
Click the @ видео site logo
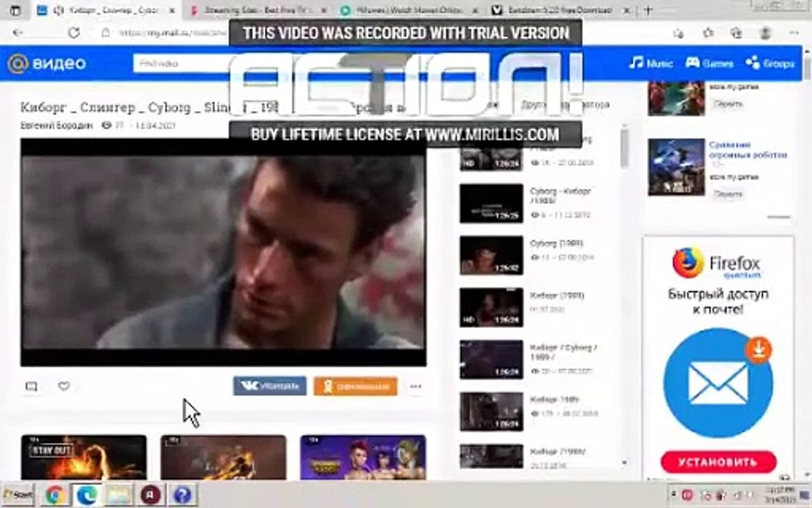point(47,64)
